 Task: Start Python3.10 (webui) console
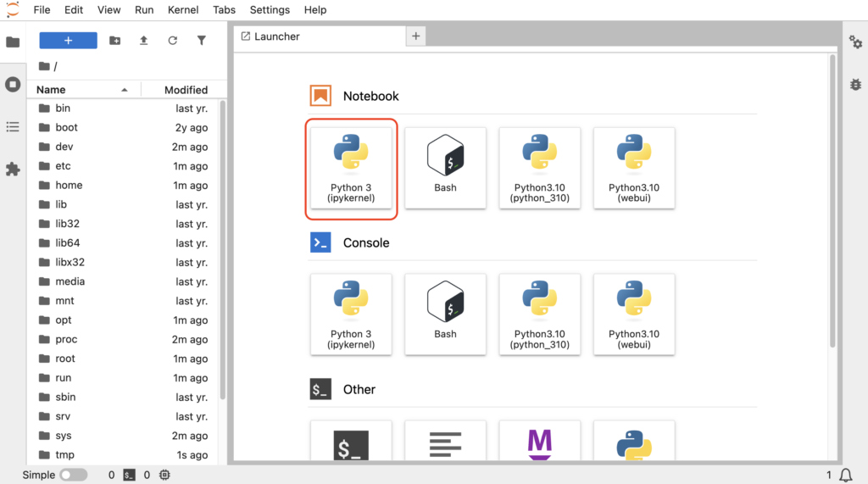pos(634,314)
